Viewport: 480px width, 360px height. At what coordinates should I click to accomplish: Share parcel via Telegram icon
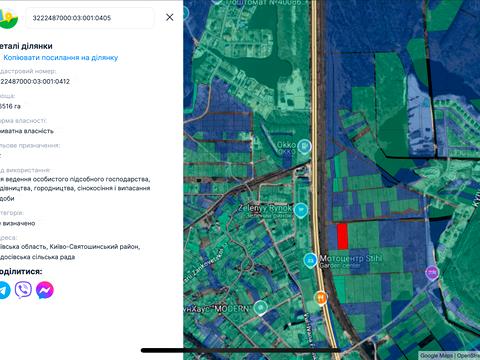(4, 290)
